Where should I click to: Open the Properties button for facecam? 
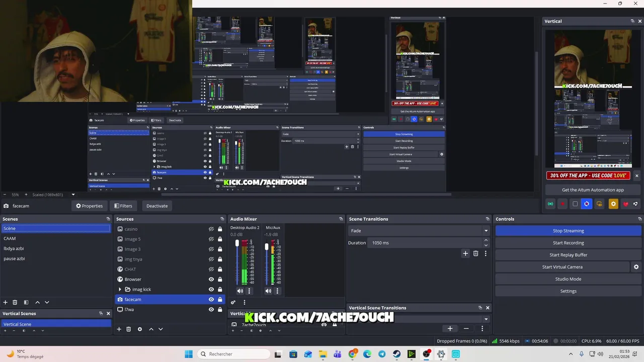(89, 206)
